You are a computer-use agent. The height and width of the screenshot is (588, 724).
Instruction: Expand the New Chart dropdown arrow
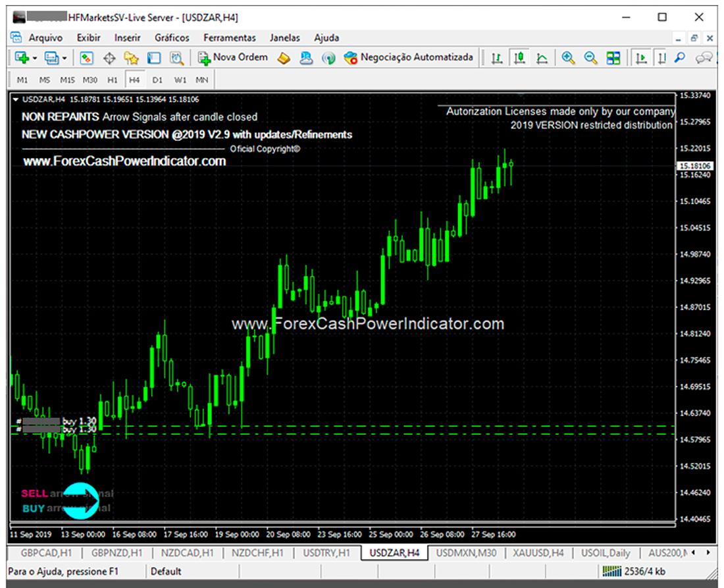(35, 58)
